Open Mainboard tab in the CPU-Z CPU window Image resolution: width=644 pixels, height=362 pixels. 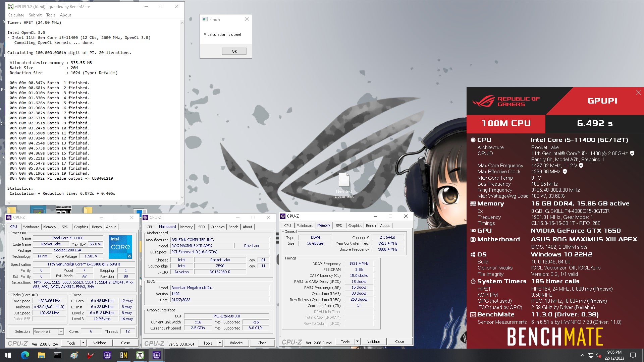pyautogui.click(x=31, y=227)
